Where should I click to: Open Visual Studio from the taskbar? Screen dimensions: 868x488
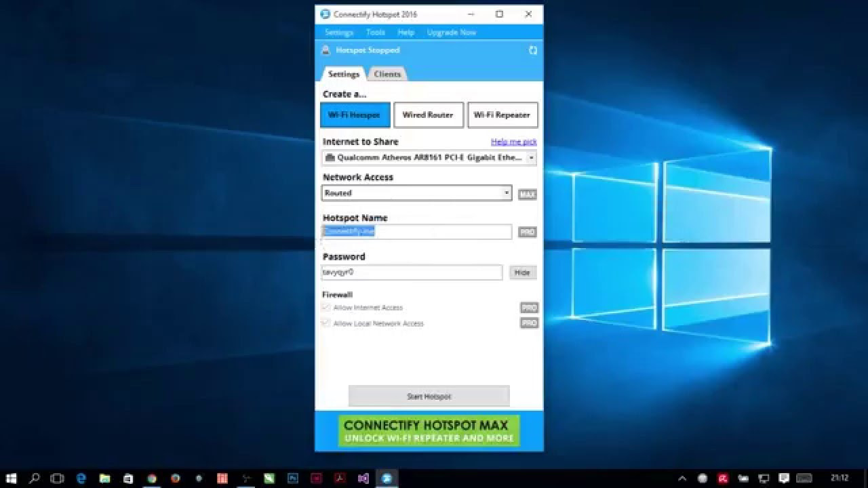click(363, 478)
